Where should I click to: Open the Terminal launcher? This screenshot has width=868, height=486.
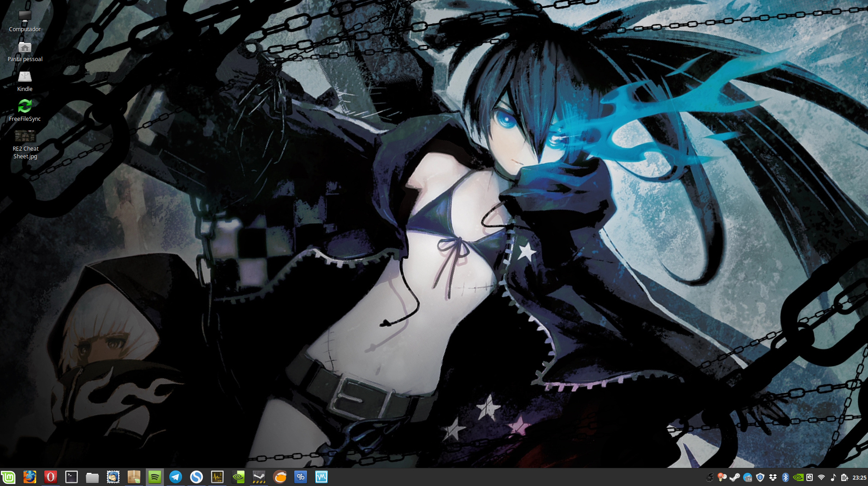pyautogui.click(x=72, y=477)
